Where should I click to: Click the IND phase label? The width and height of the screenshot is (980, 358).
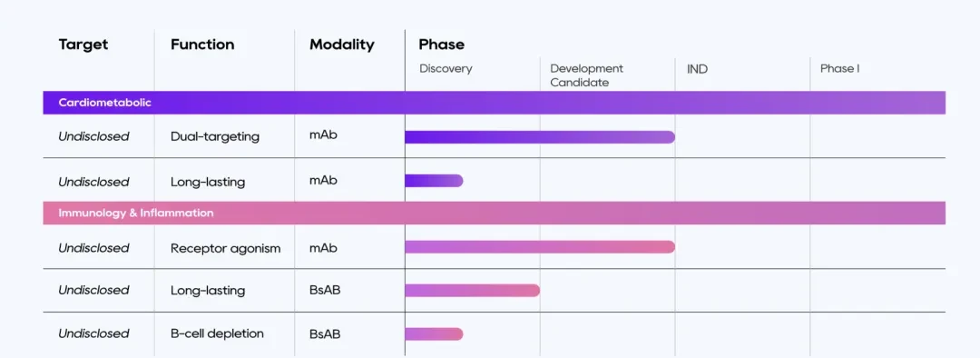point(697,69)
